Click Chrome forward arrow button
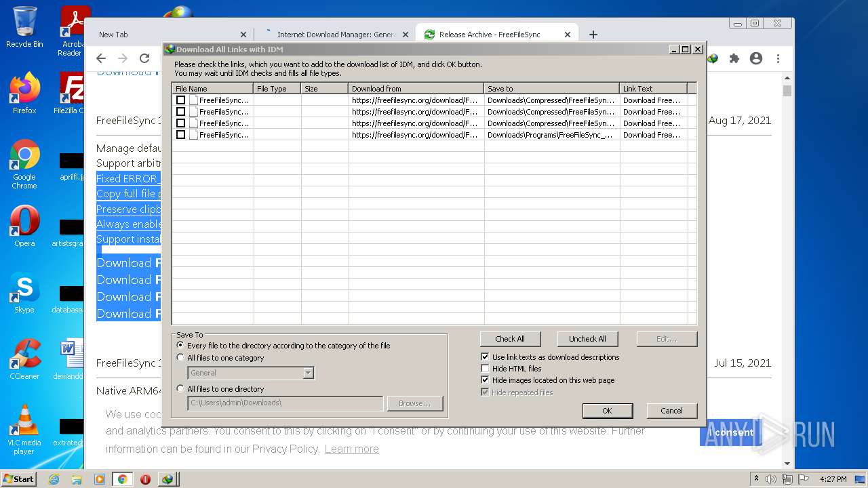The height and width of the screenshot is (488, 868). [123, 58]
